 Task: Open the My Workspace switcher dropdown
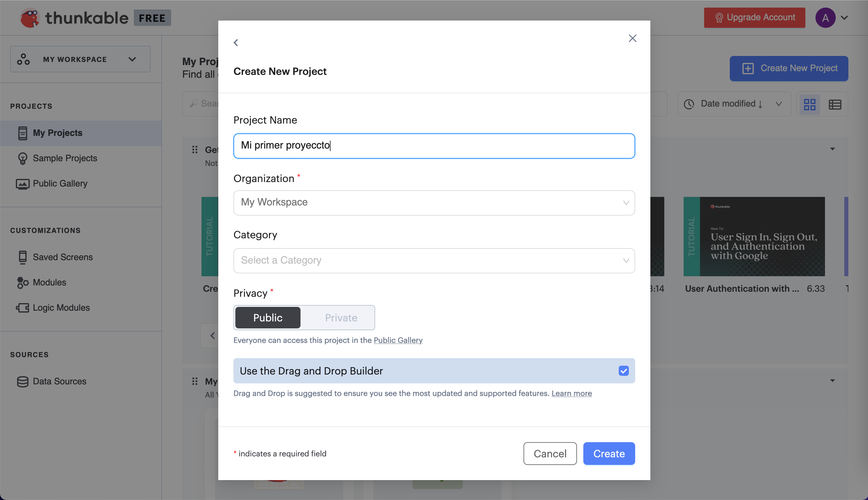click(80, 59)
